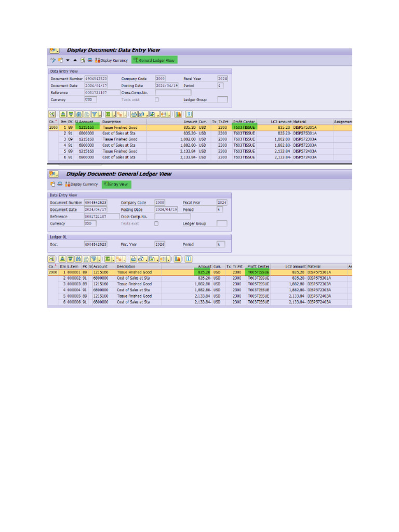Click Find binoculars icon in General Ledger View grid toolbar
This screenshot has width=399, height=532.
tap(79, 259)
